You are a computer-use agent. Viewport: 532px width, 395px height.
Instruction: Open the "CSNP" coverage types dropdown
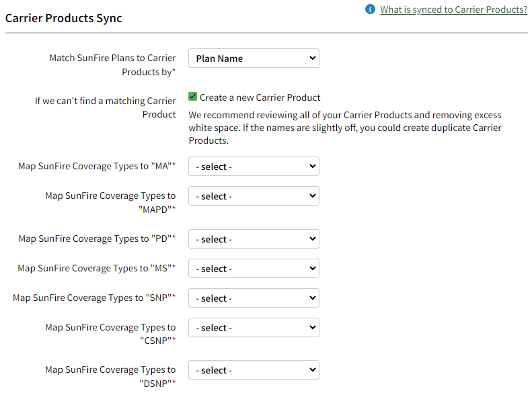(254, 327)
